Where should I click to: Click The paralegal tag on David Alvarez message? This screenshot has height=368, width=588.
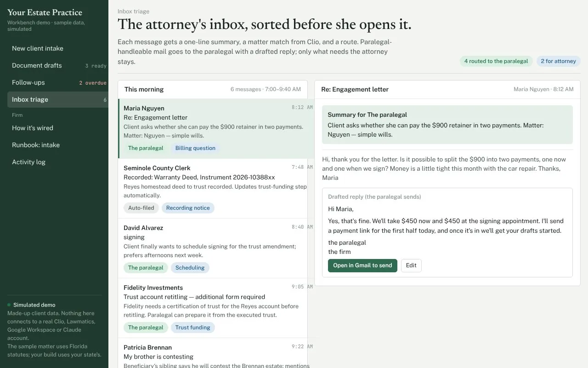click(146, 268)
